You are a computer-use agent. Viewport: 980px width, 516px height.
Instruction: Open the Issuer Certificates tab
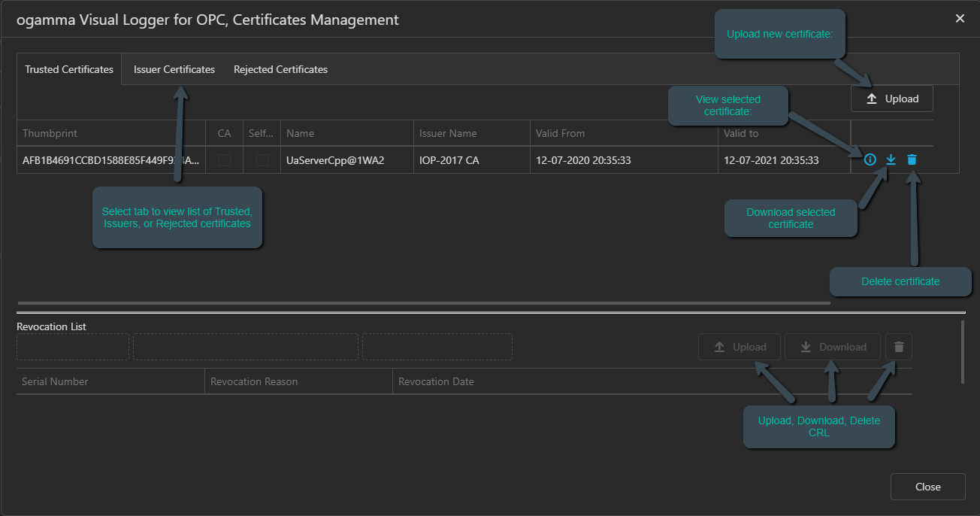(x=174, y=69)
